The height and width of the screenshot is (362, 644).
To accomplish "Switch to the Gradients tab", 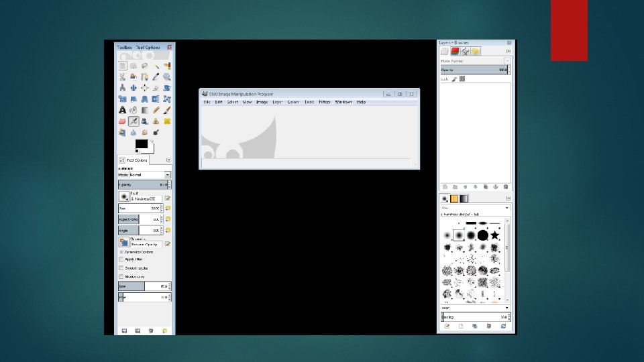I will (x=464, y=198).
